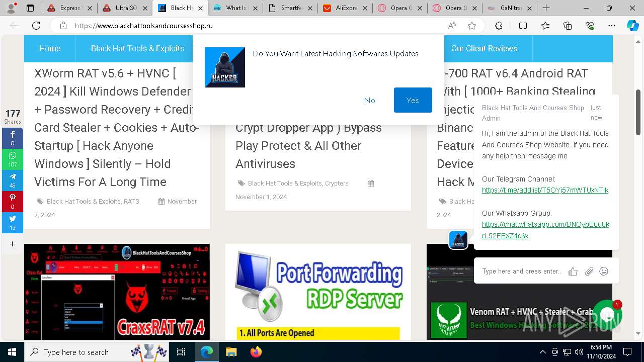Launch Firefox from taskbar
The height and width of the screenshot is (362, 644).
coord(256,352)
